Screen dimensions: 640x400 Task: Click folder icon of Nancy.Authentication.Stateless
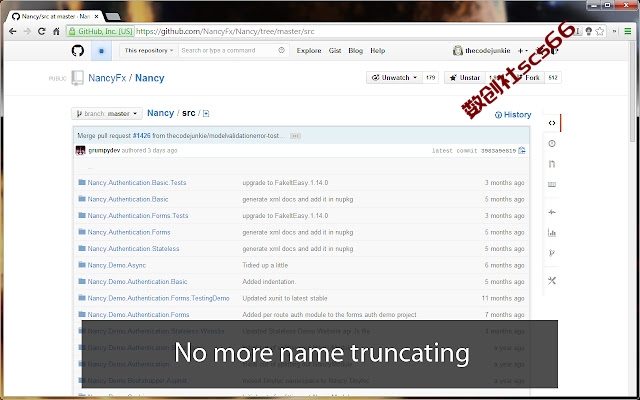[x=82, y=248]
